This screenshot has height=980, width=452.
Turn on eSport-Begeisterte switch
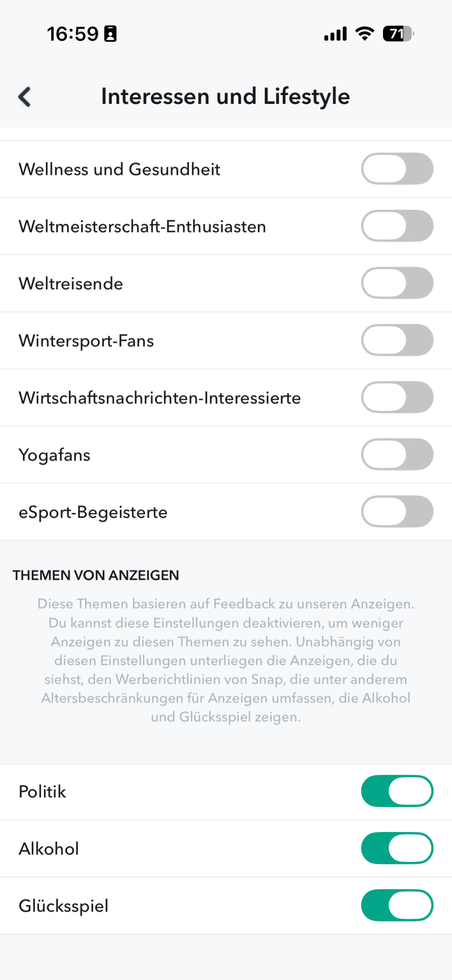coord(397,512)
